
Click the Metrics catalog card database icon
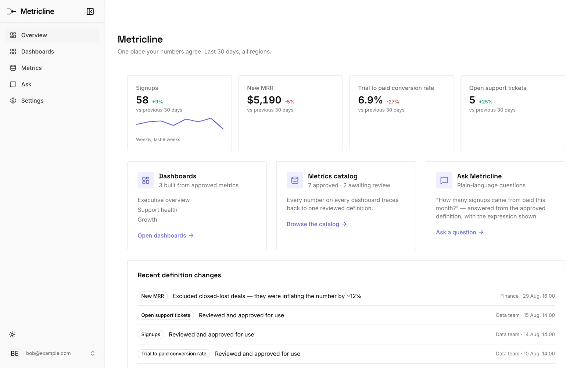pos(295,180)
